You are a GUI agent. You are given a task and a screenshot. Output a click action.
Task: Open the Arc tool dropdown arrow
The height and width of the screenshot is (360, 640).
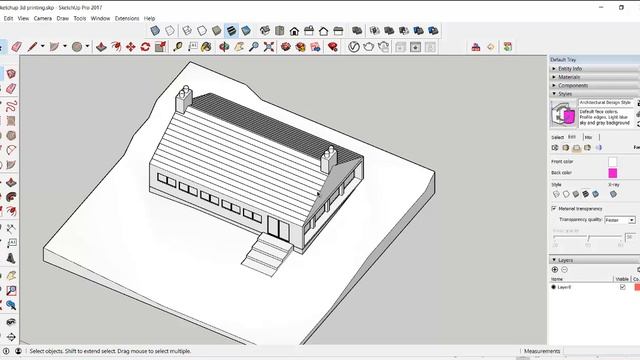tap(65, 47)
